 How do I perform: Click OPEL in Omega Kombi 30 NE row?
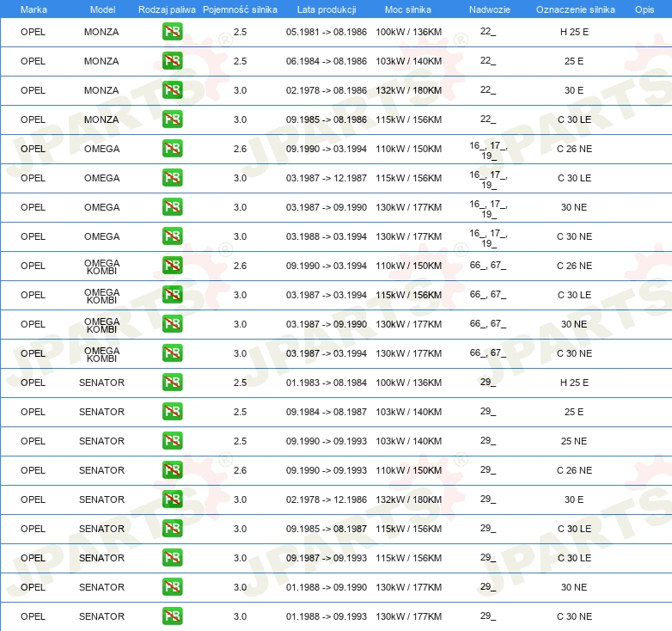[x=33, y=324]
